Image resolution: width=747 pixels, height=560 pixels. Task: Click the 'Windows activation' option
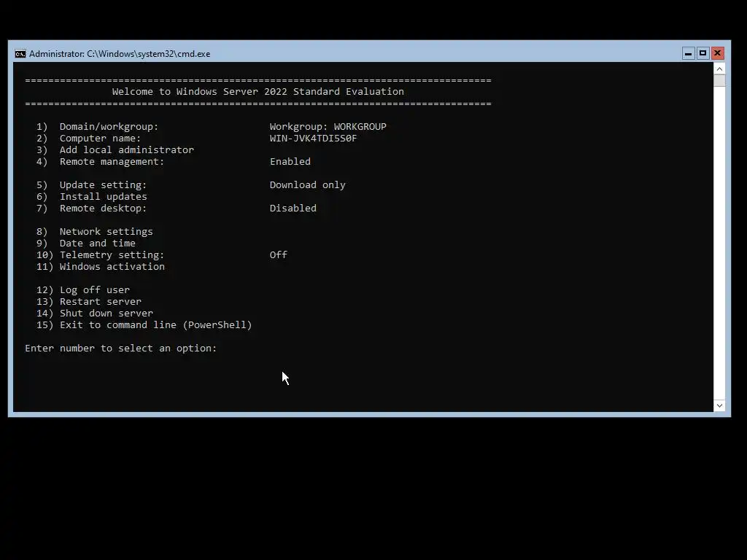tap(101, 267)
